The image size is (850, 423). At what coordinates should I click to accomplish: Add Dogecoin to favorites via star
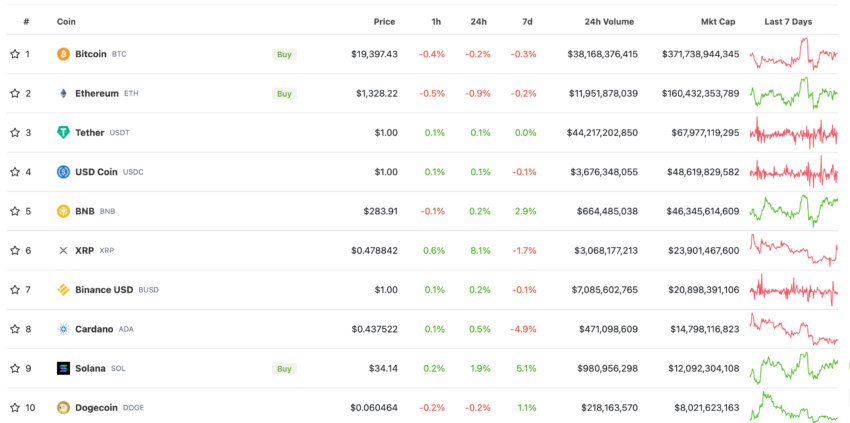[x=15, y=407]
